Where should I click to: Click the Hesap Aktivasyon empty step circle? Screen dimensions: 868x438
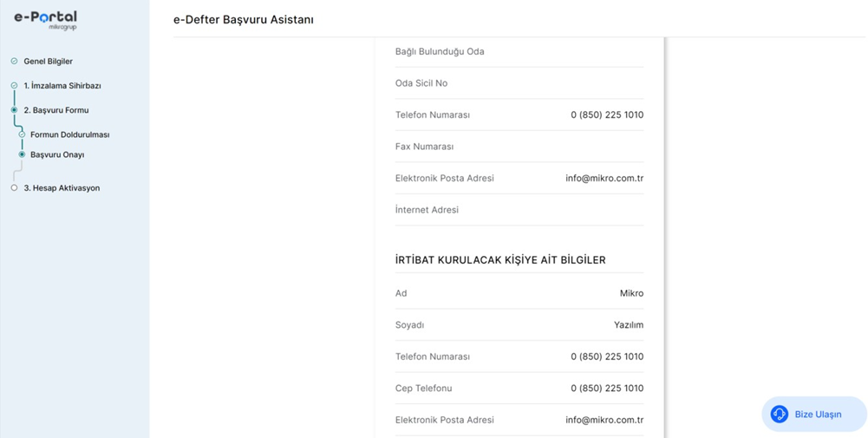[14, 188]
